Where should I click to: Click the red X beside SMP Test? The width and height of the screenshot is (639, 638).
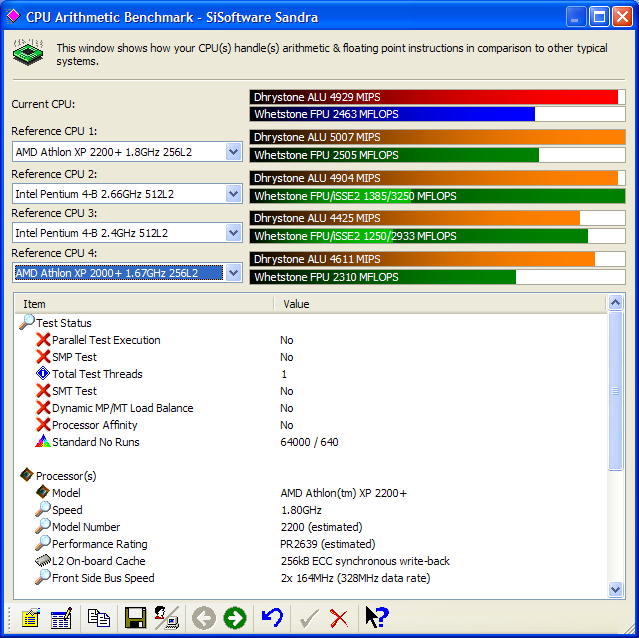tap(43, 357)
